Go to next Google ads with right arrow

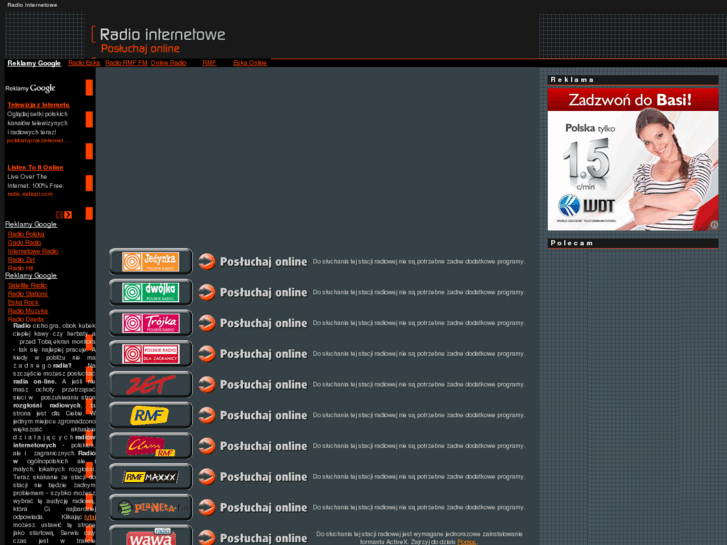click(x=68, y=215)
